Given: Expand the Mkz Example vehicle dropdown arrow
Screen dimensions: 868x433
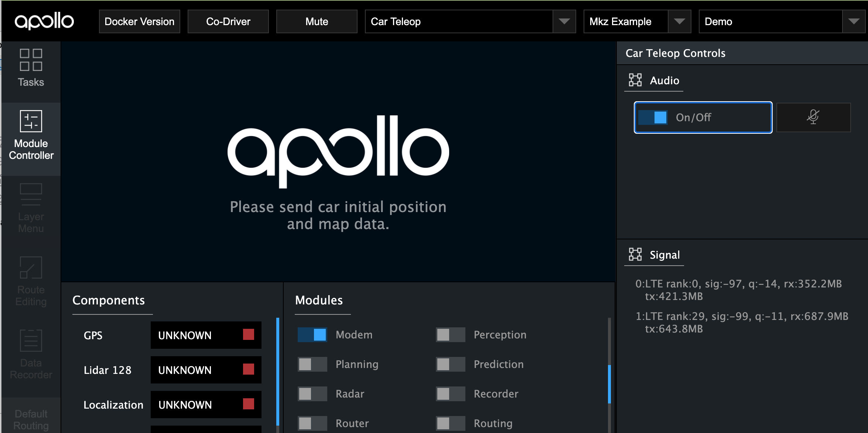Looking at the screenshot, I should pos(679,21).
